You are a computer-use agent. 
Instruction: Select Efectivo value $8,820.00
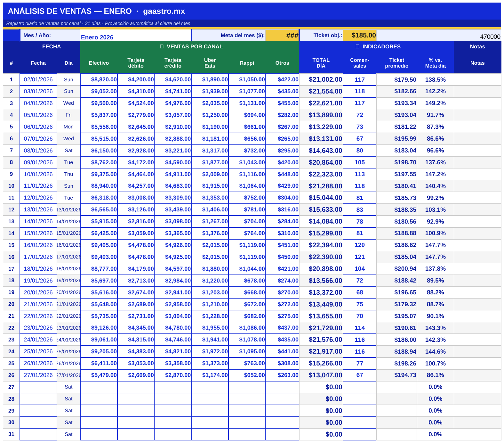coord(99,79)
